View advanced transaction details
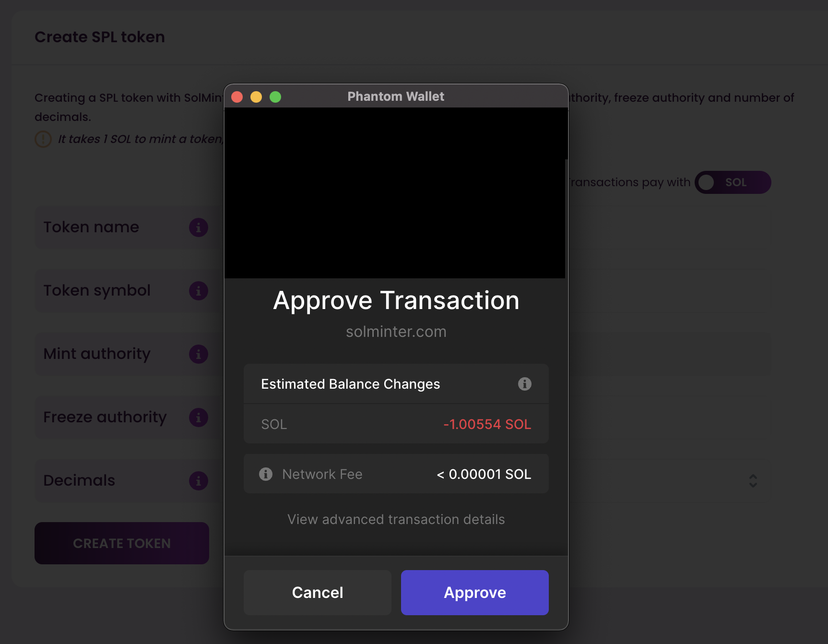 pyautogui.click(x=396, y=519)
